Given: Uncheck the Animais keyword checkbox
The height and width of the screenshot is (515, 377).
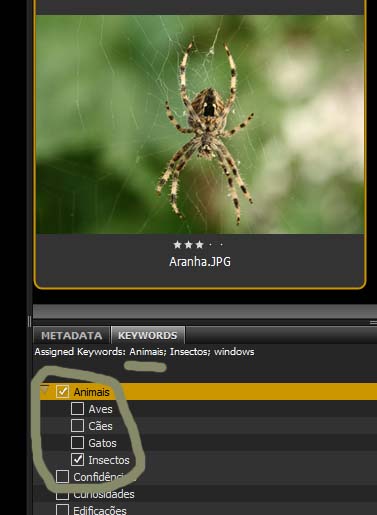Looking at the screenshot, I should 62,391.
